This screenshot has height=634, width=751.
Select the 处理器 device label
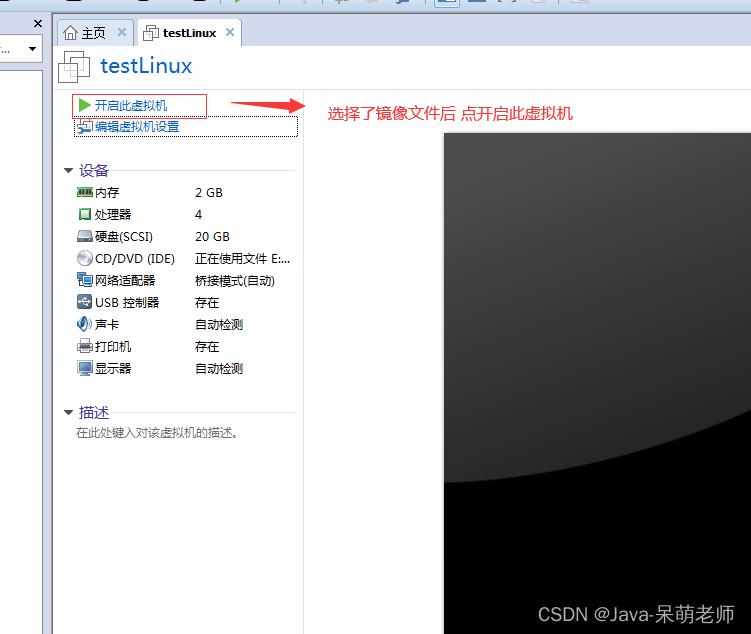pyautogui.click(x=113, y=215)
